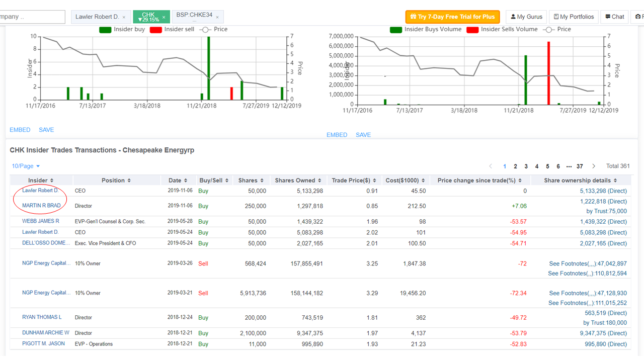Image resolution: width=644 pixels, height=362 pixels.
Task: Sort table by Shares column
Action: 252,180
